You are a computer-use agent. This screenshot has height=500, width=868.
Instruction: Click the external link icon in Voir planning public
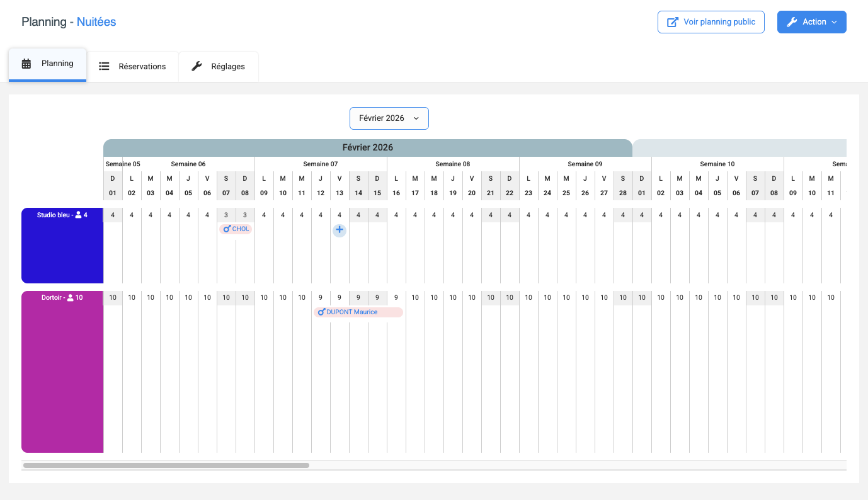[673, 22]
